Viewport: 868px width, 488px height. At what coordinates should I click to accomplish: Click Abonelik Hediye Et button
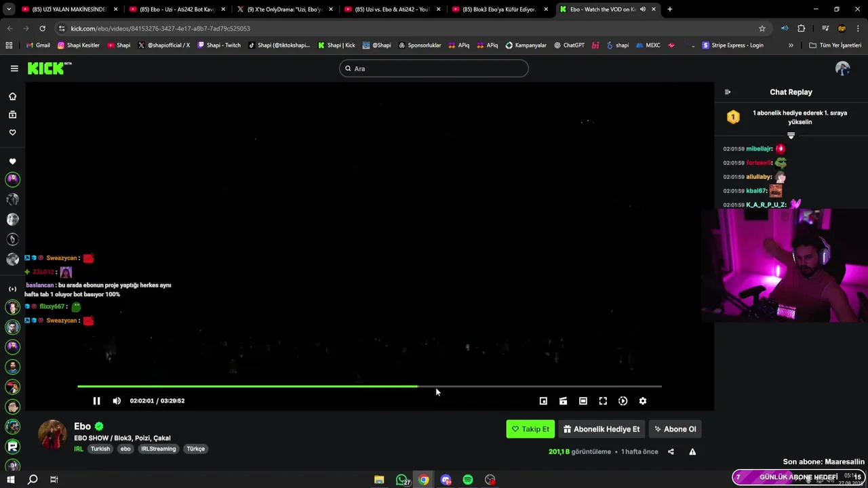pos(601,429)
